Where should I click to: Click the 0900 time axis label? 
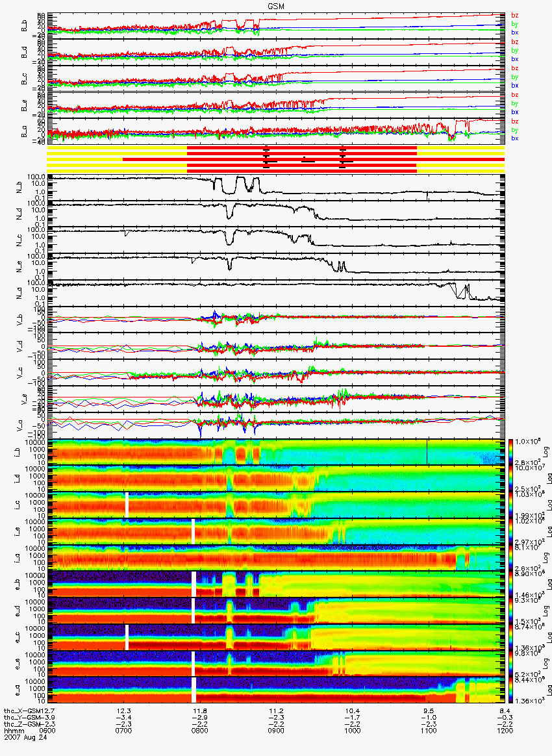pos(276,731)
